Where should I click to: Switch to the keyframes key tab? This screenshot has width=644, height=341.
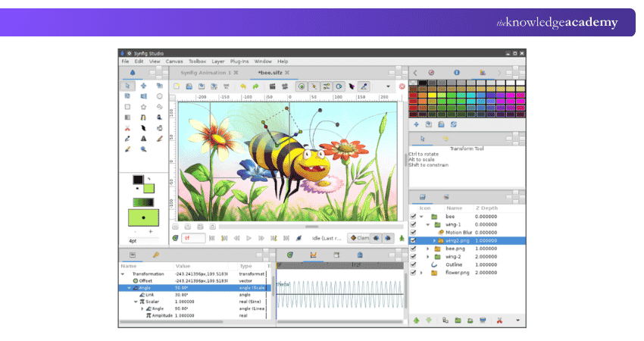(x=155, y=255)
